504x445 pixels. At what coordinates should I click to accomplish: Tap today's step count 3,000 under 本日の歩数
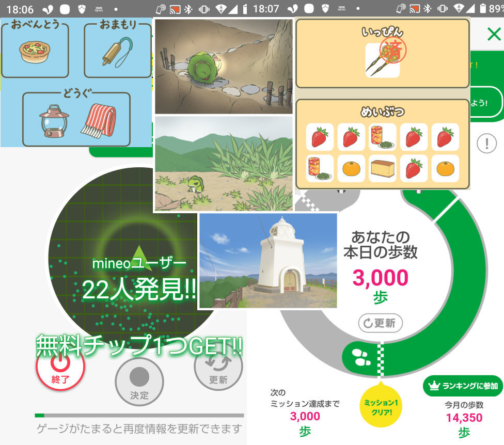[380, 277]
